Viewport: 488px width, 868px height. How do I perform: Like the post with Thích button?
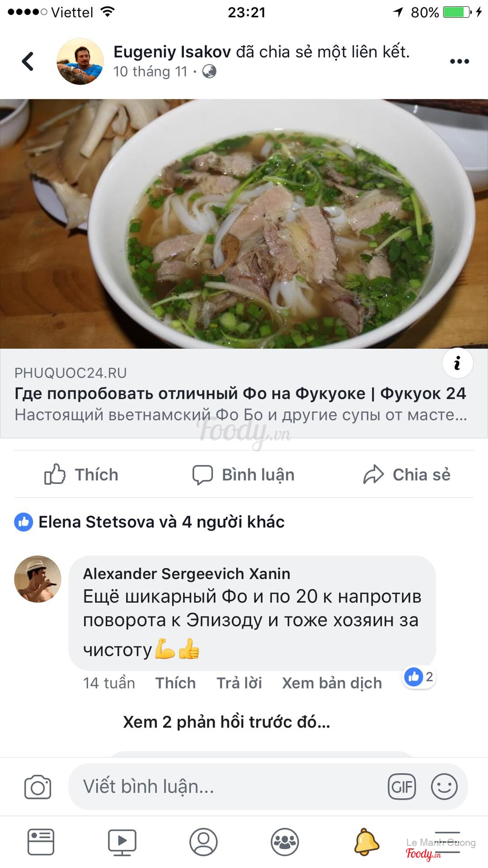(x=81, y=475)
